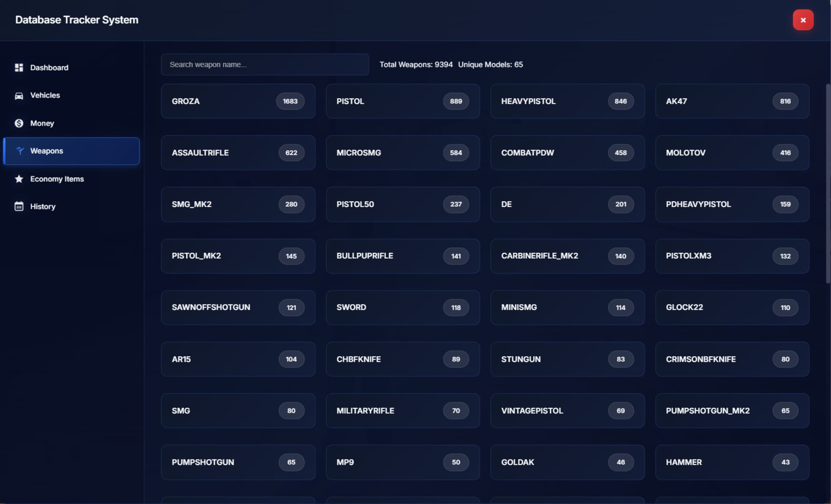
Task: Select the COMBATPDW card
Action: pyautogui.click(x=567, y=153)
